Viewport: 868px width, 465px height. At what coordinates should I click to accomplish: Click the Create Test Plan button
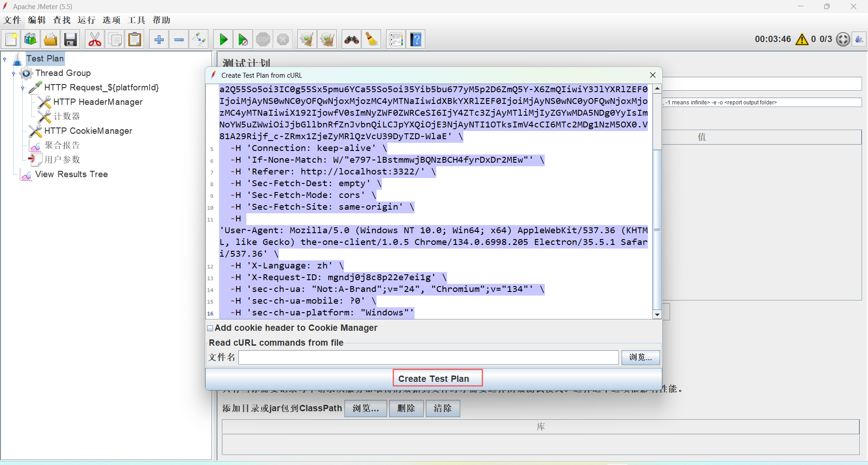(x=434, y=379)
